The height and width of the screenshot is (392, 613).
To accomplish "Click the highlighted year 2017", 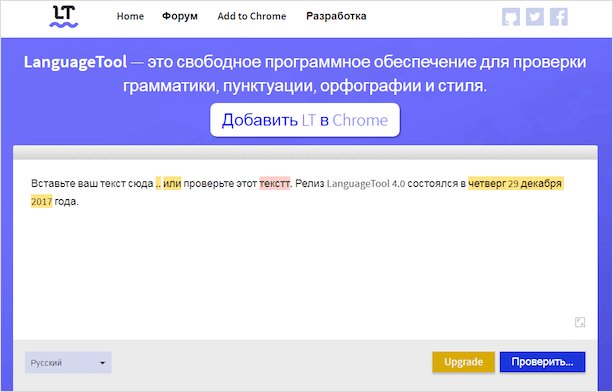I will [x=41, y=202].
